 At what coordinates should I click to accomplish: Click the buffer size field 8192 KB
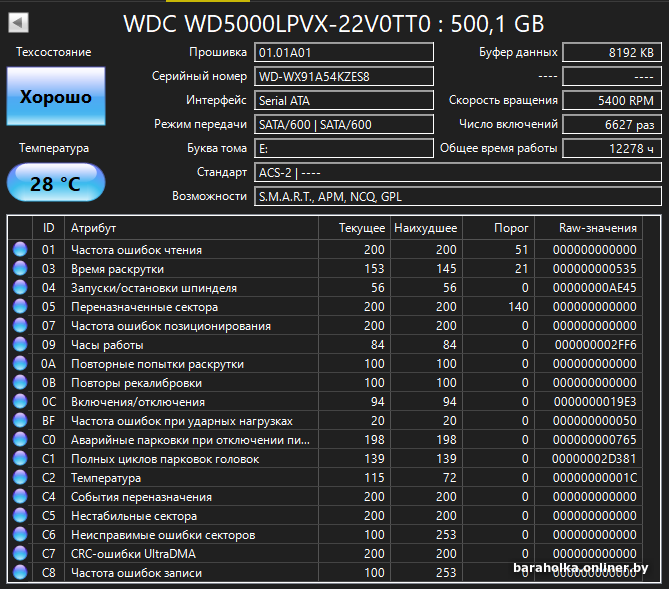[x=612, y=52]
